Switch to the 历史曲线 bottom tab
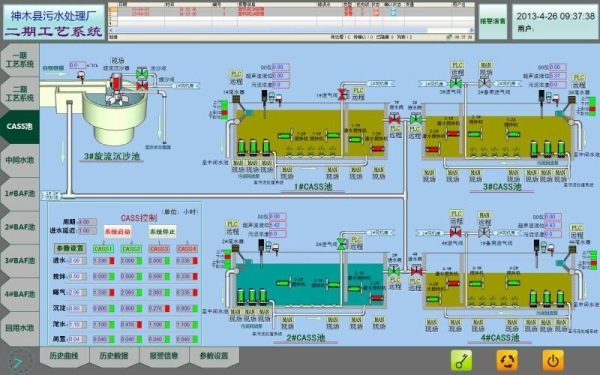This screenshot has width=600, height=375. coord(64,356)
